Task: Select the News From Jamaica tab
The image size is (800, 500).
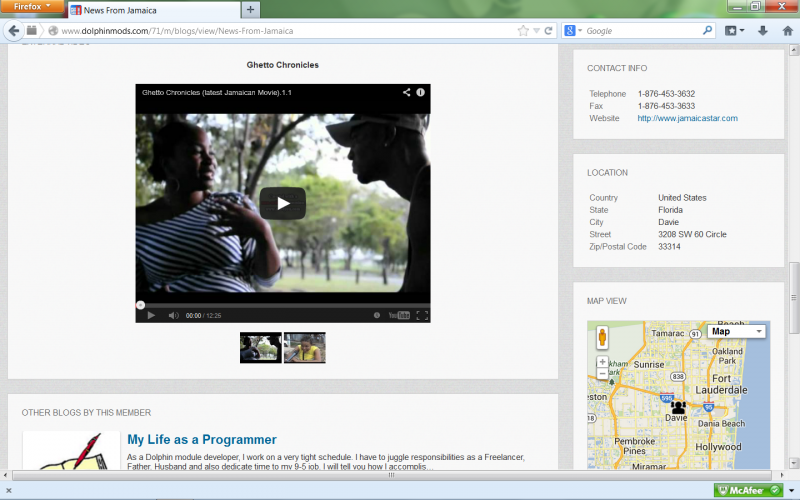Action: [153, 10]
